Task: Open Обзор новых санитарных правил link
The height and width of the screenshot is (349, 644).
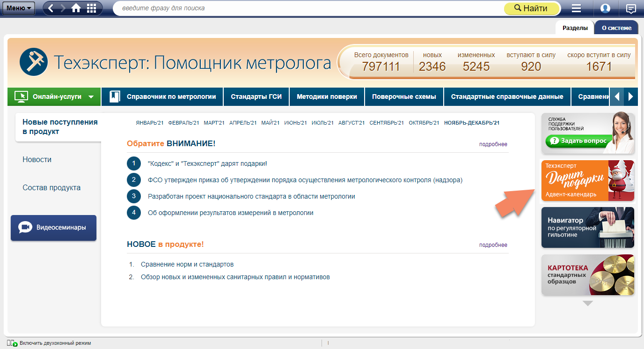Action: coord(235,277)
